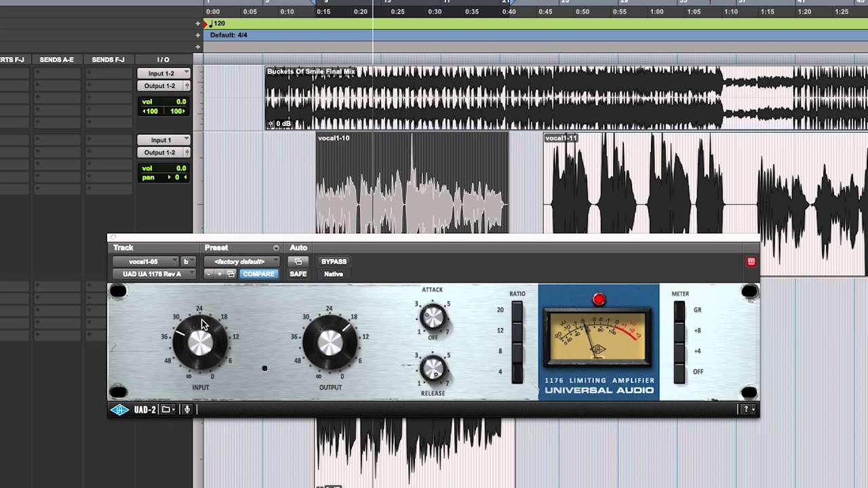Click the next preset plus button

pos(219,274)
